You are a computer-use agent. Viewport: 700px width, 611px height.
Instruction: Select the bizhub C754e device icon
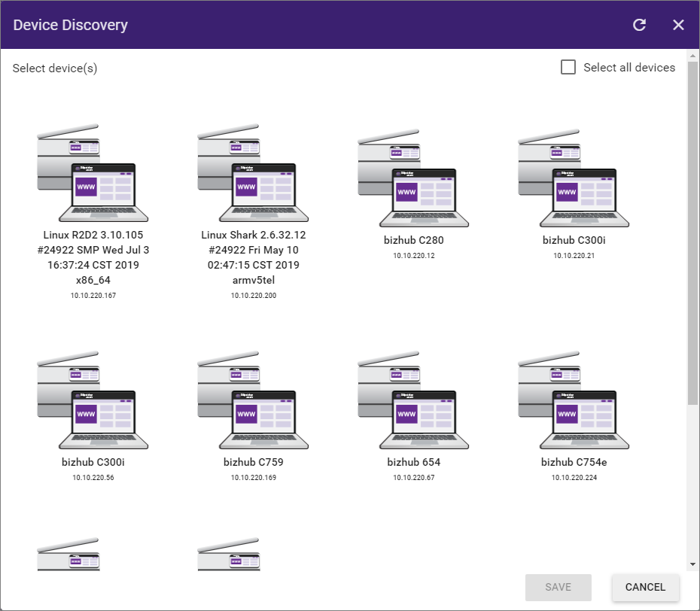pos(574,400)
